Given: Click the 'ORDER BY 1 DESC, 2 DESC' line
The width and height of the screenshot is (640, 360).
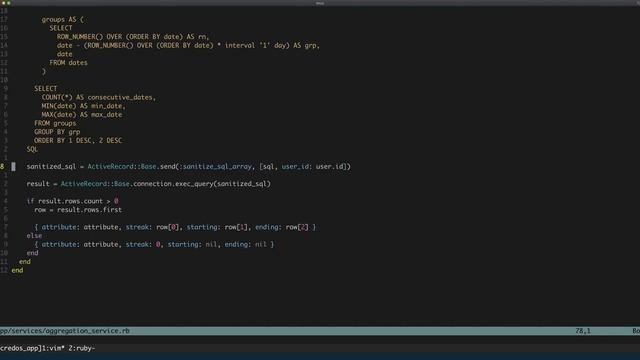Looking at the screenshot, I should pyautogui.click(x=78, y=140).
